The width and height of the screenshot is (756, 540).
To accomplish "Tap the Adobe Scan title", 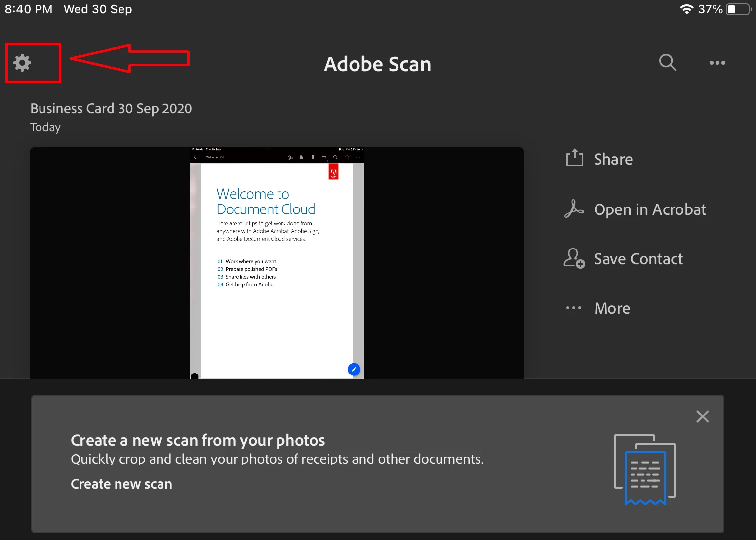I will click(x=377, y=64).
